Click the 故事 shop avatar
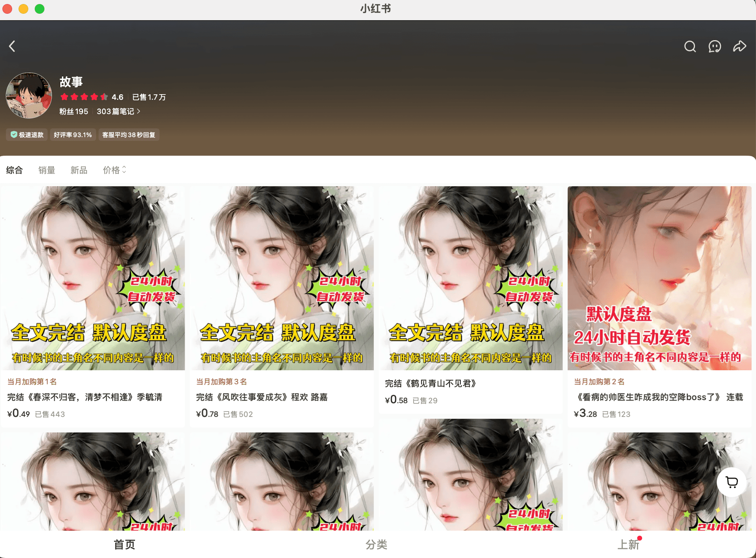Screen dimensions: 756x558 (x=29, y=96)
